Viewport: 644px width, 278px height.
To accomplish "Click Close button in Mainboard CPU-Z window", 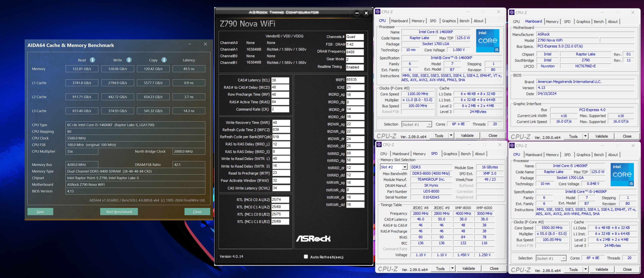I will (627, 136).
